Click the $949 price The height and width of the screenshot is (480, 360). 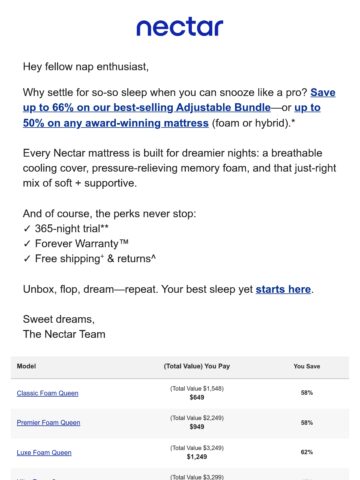tap(197, 427)
